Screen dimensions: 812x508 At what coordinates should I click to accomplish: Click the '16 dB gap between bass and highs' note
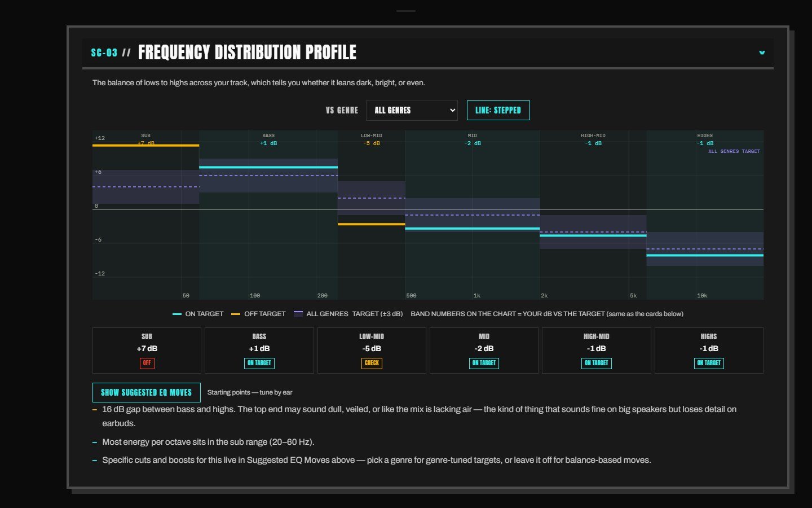pyautogui.click(x=419, y=416)
